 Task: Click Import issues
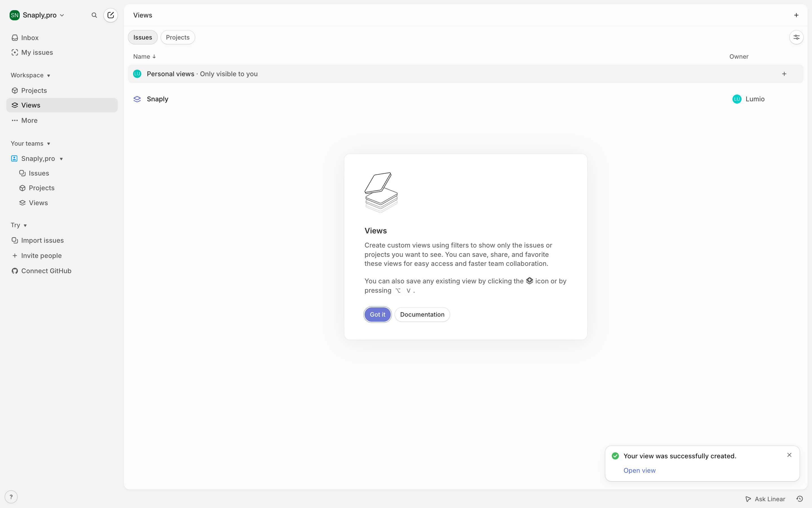pos(62,240)
